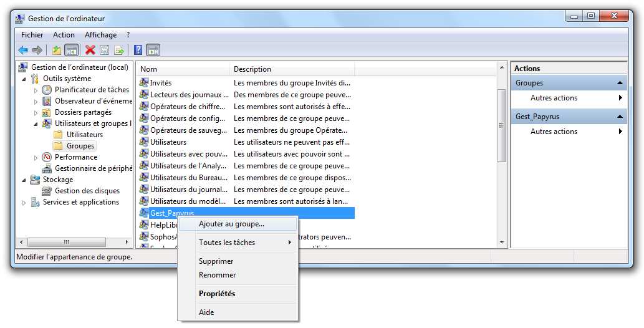Expand the Services et applications node
This screenshot has height=328, width=644.
click(x=24, y=203)
